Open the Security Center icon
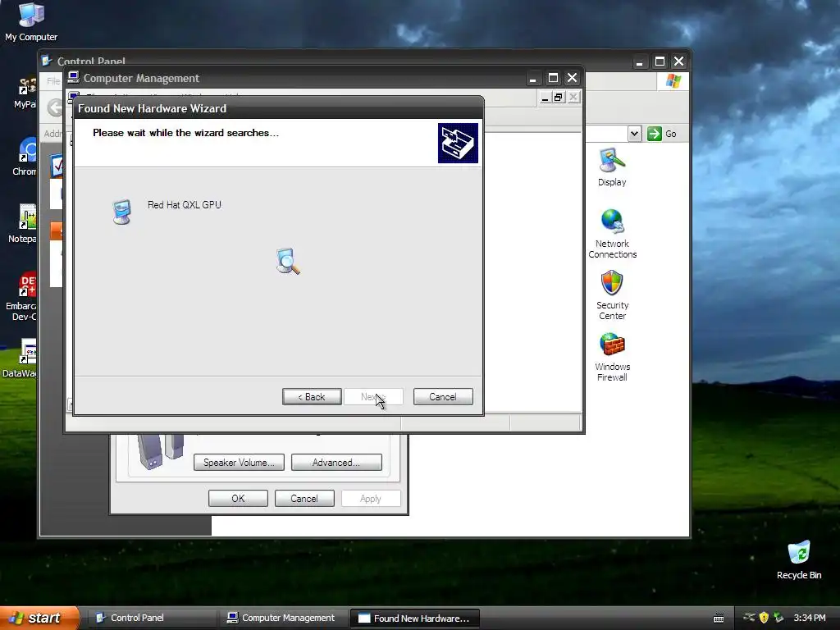The height and width of the screenshot is (630, 840). [x=612, y=295]
